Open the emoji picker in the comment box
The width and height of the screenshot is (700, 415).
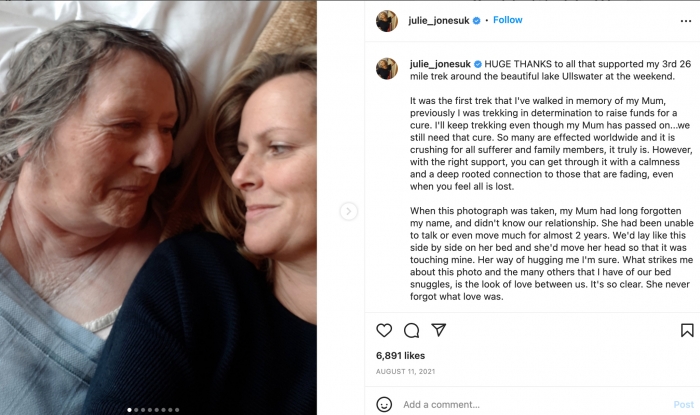384,404
